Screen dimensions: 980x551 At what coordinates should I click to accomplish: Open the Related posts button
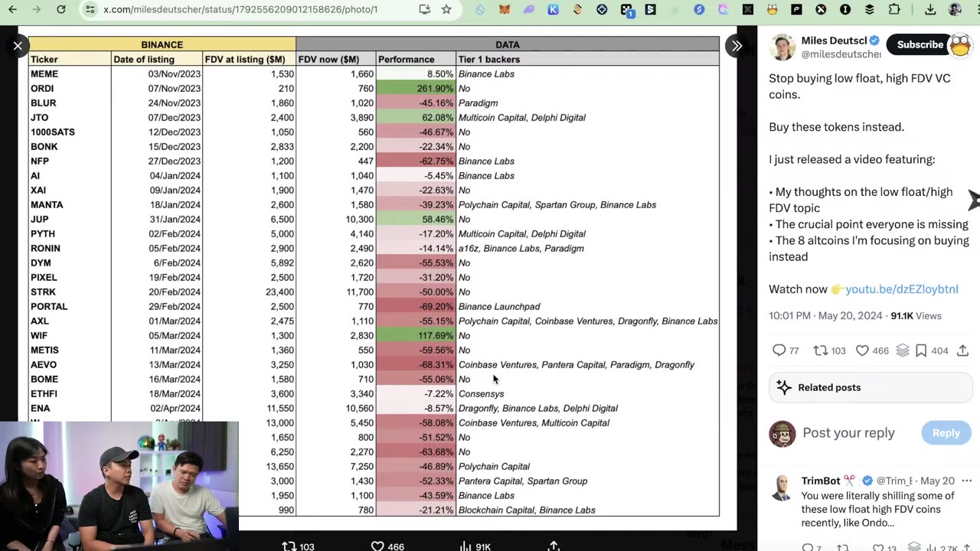[871, 387]
